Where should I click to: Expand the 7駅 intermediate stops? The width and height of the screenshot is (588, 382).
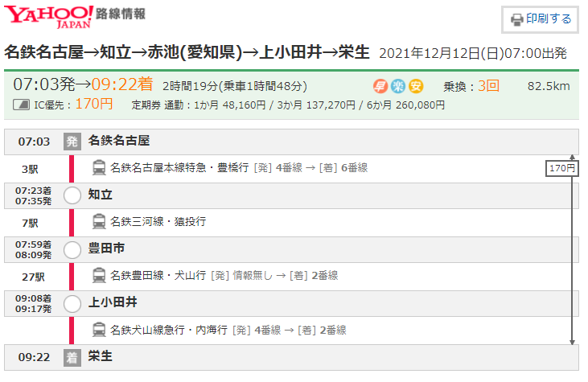coord(30,224)
